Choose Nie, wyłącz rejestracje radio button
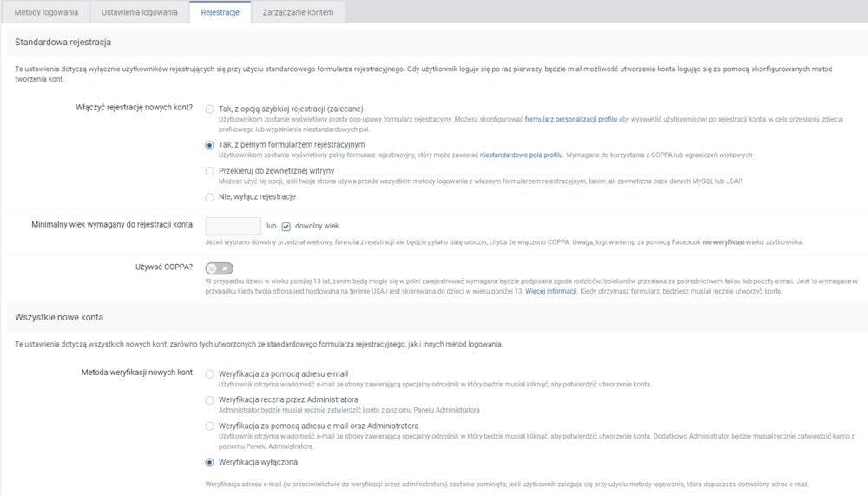 209,197
